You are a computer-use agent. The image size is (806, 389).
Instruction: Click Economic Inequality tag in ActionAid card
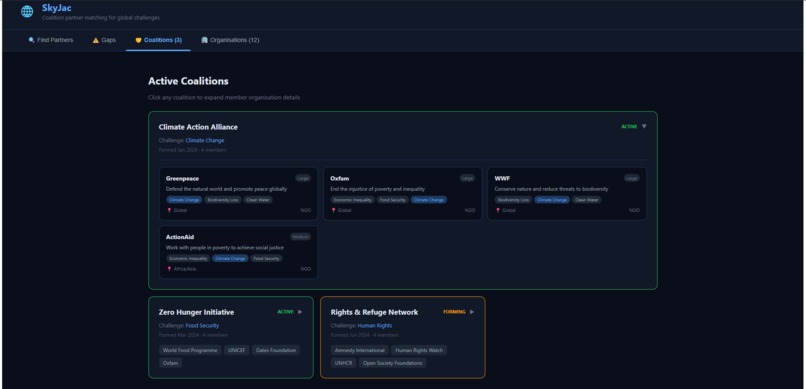(188, 258)
